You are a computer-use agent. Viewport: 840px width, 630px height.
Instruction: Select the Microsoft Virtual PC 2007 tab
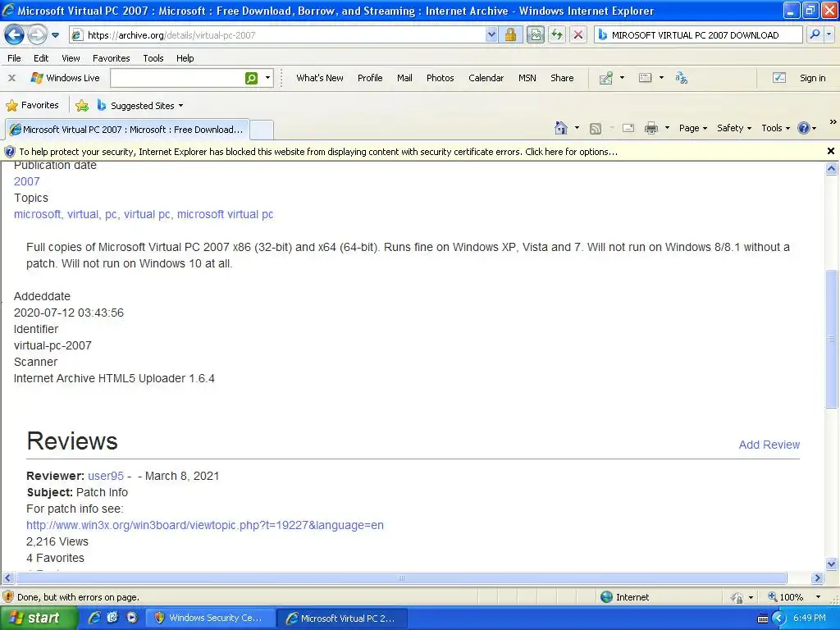[127, 130]
